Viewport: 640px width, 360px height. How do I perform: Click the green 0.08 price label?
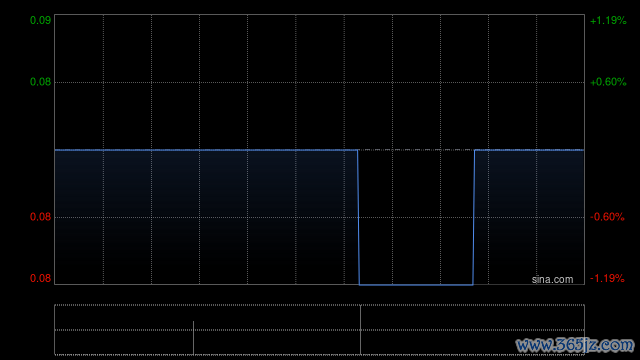(40, 82)
